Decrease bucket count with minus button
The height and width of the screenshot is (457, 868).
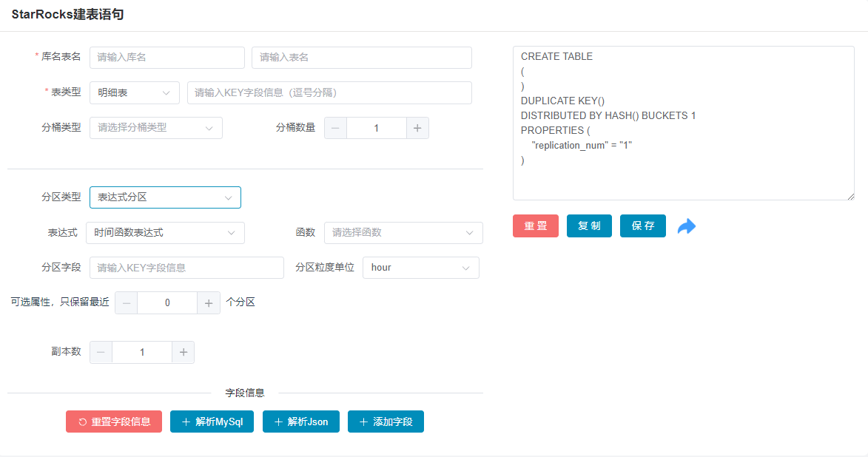(335, 128)
